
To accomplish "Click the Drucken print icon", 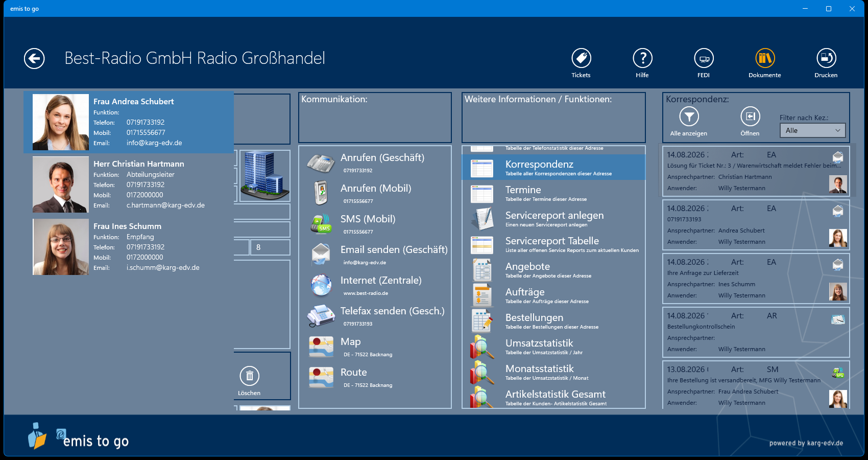I will click(826, 63).
